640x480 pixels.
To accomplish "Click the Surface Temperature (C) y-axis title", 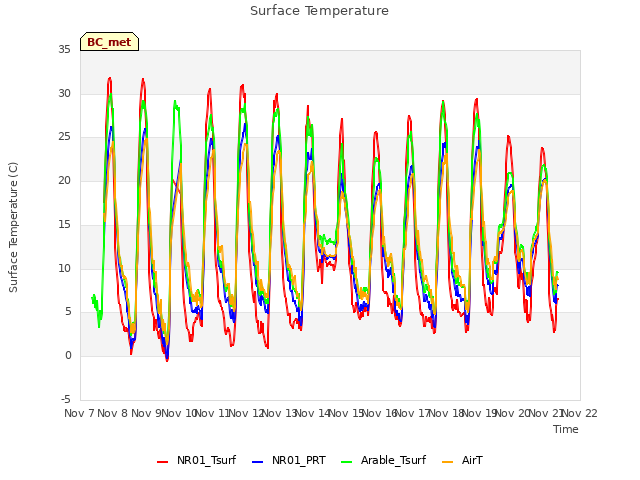I will [x=13, y=227].
